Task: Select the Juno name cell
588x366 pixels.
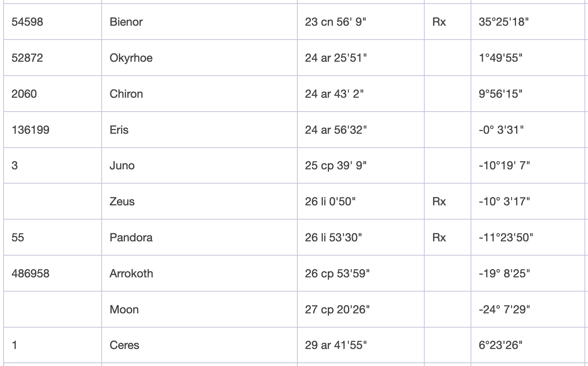Action: (122, 165)
